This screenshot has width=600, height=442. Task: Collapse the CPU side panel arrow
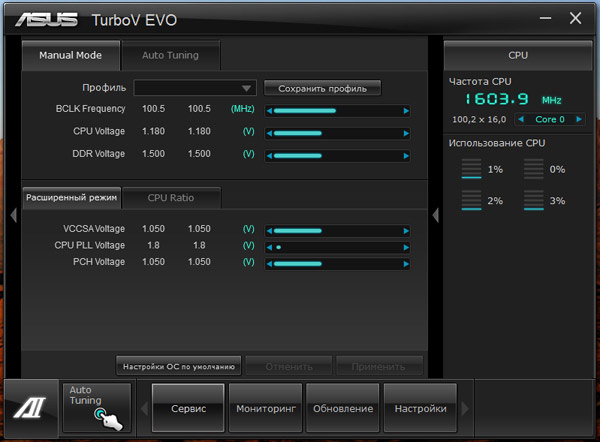(435, 215)
